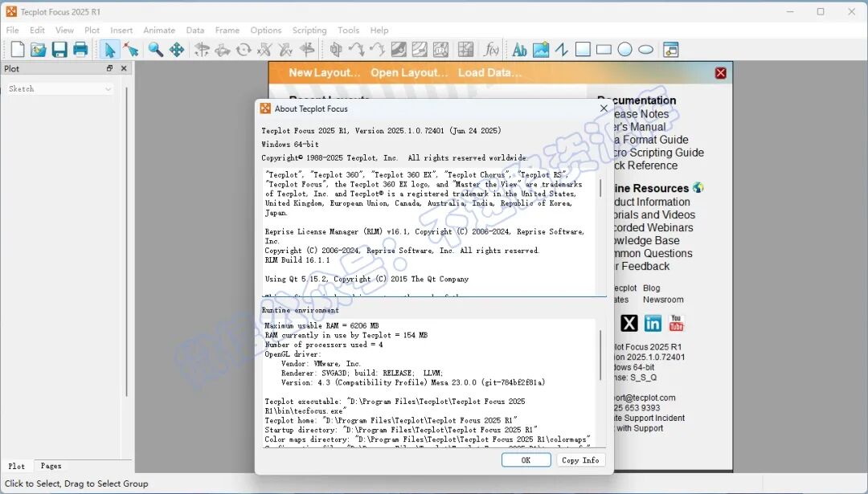
Task: Click the twist rotate tool
Action: [x=244, y=50]
